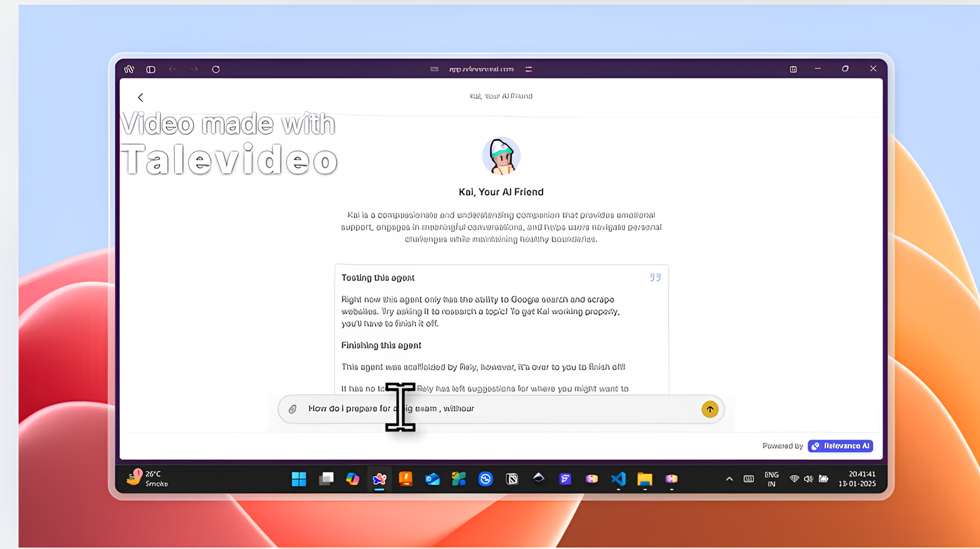Click the 'Finishing this agent' heading
The image size is (980, 549).
point(381,346)
